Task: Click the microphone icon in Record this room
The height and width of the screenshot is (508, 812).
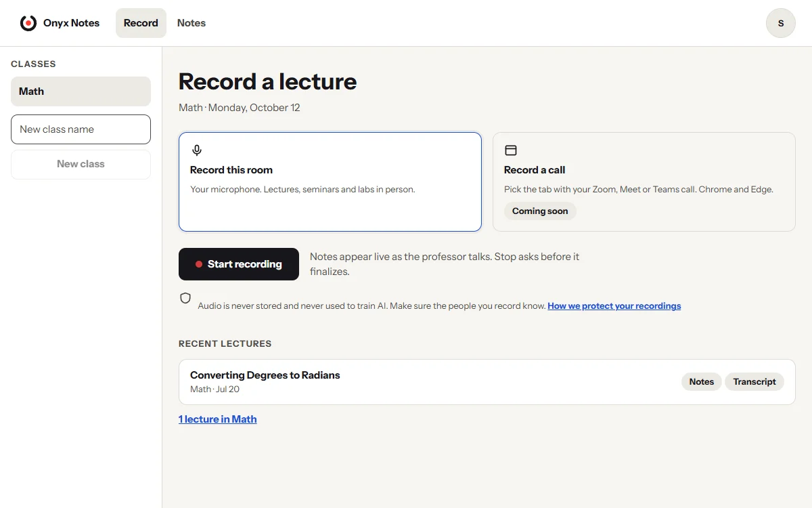Action: [197, 150]
